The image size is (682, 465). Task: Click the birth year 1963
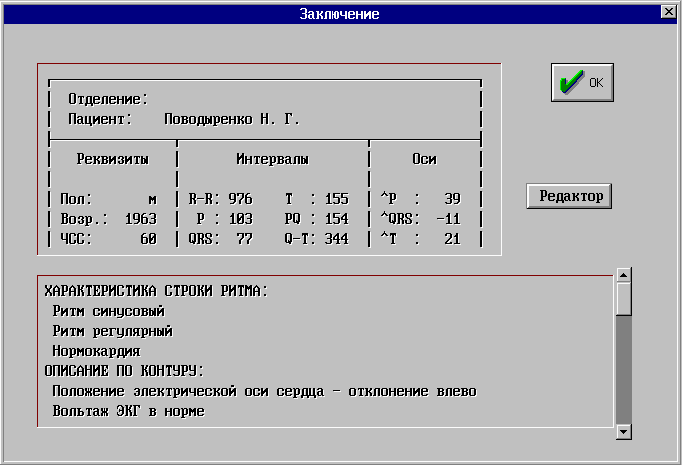click(140, 219)
